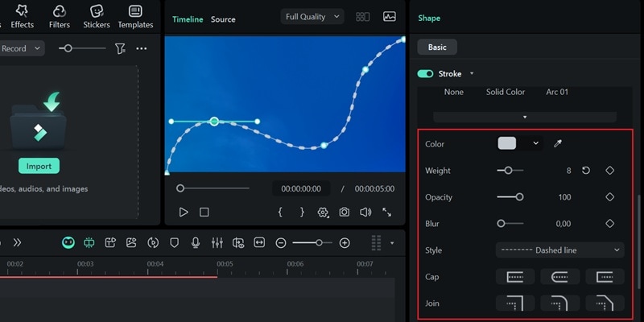Open the media filter icon
The width and height of the screenshot is (644, 322).
point(120,48)
